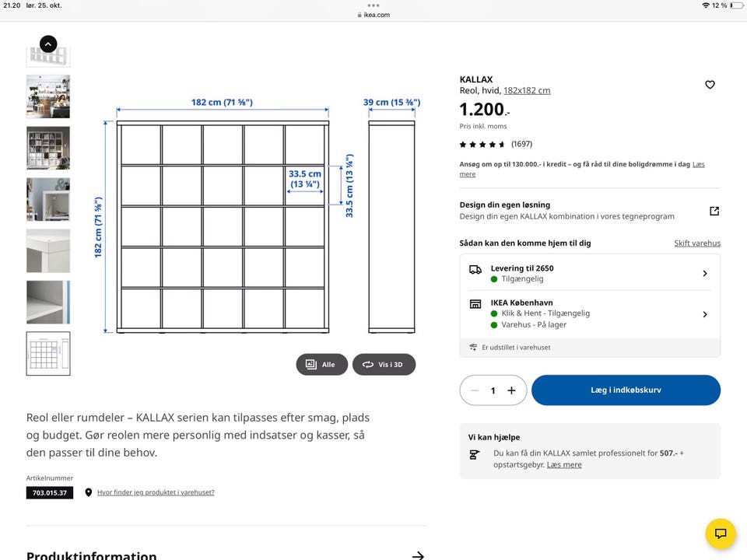Select the dimension drawing thumbnail

(48, 353)
